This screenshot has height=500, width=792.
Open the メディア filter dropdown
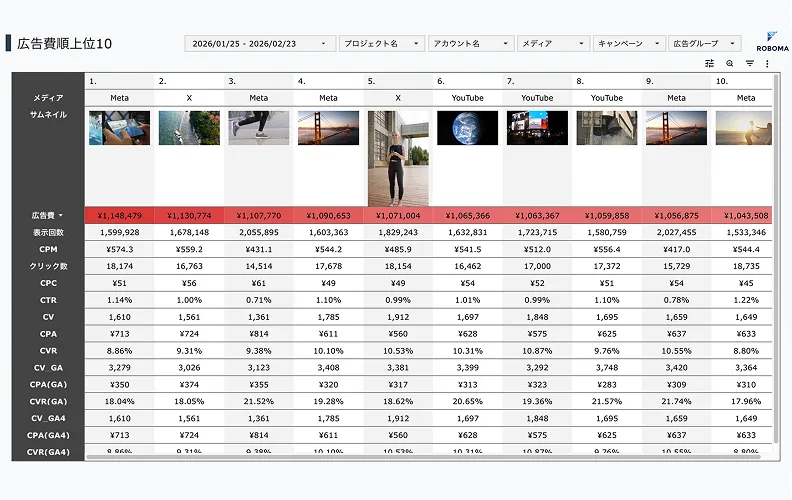[x=554, y=44]
